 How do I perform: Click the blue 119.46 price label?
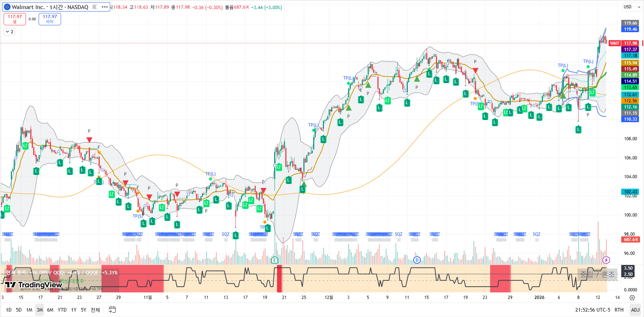coord(631,29)
